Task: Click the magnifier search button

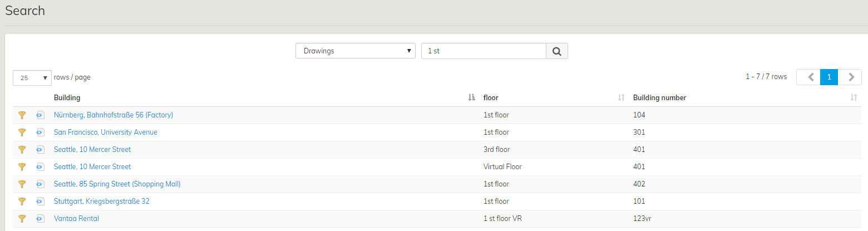Action: (556, 51)
